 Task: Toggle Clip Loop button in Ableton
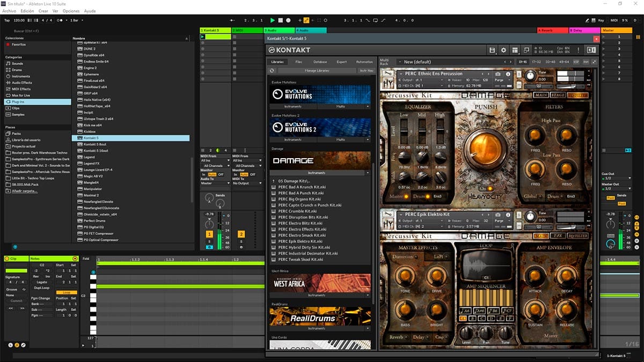click(67, 292)
